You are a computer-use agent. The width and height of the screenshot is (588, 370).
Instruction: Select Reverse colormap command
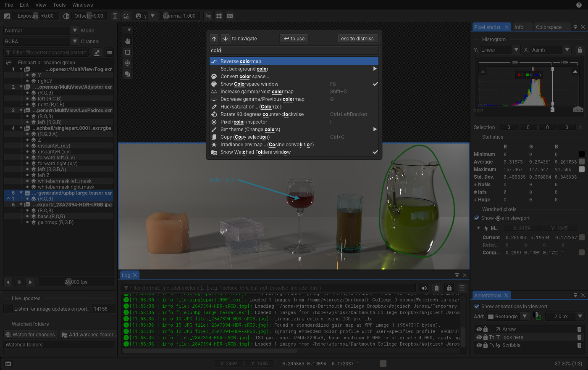coord(294,61)
